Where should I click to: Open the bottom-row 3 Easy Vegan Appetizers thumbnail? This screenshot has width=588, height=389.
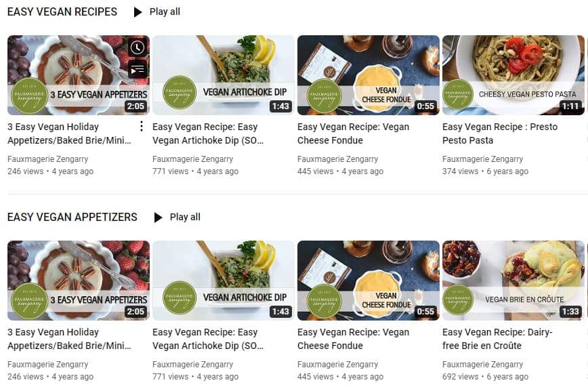pyautogui.click(x=79, y=281)
